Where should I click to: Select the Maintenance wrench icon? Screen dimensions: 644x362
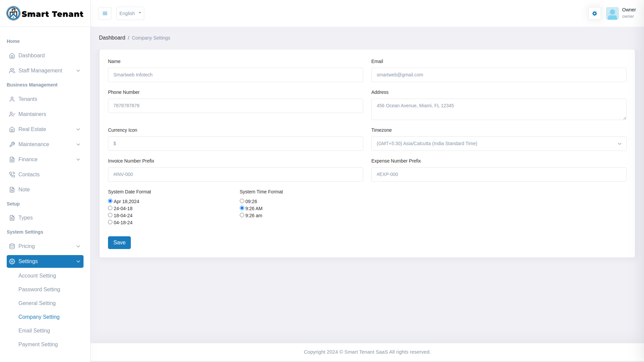pyautogui.click(x=12, y=144)
